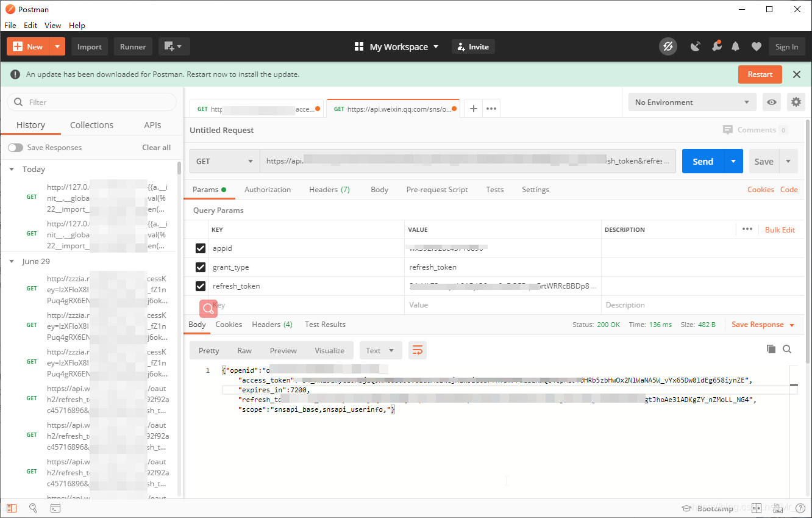Uncheck the refresh_token parameter checkbox
The width and height of the screenshot is (812, 518).
200,286
